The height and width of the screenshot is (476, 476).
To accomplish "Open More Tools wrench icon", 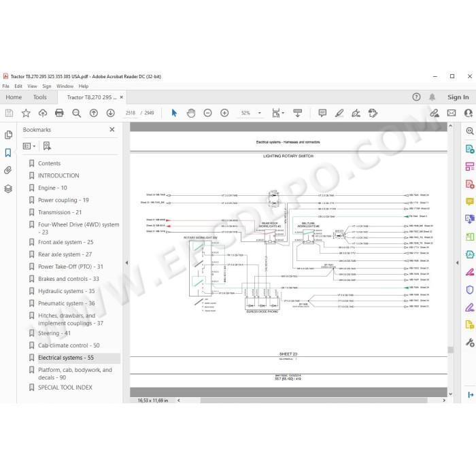I will pyautogui.click(x=470, y=343).
